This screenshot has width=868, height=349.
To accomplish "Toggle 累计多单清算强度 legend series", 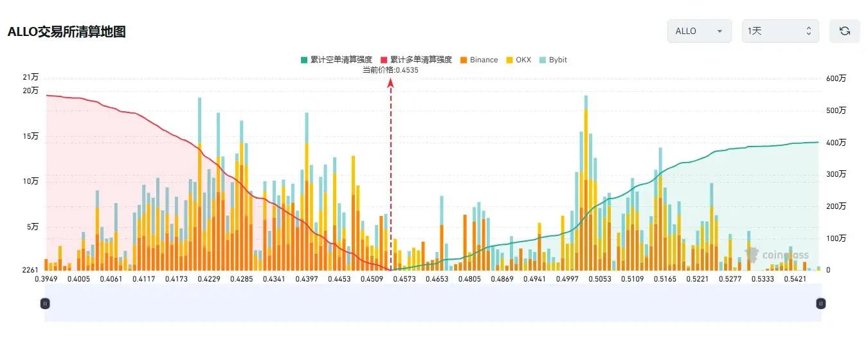I will click(x=416, y=60).
